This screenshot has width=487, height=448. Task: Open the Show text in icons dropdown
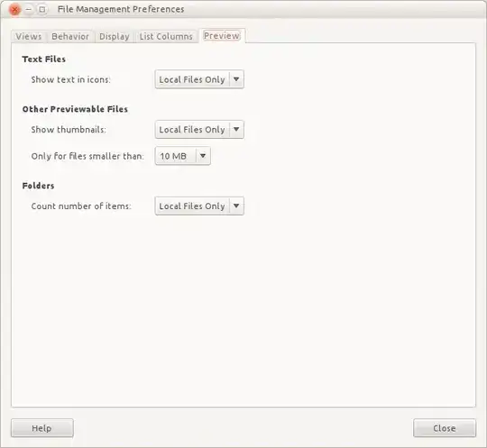click(x=199, y=79)
